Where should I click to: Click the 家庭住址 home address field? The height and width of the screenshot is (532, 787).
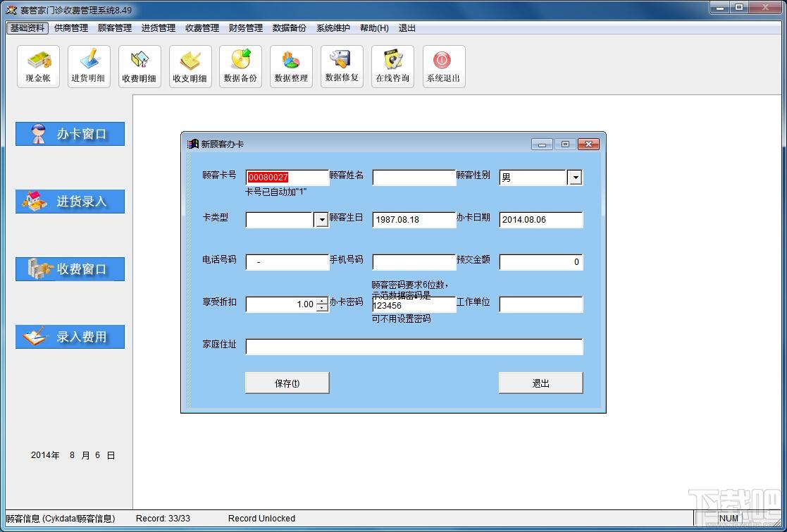click(414, 347)
